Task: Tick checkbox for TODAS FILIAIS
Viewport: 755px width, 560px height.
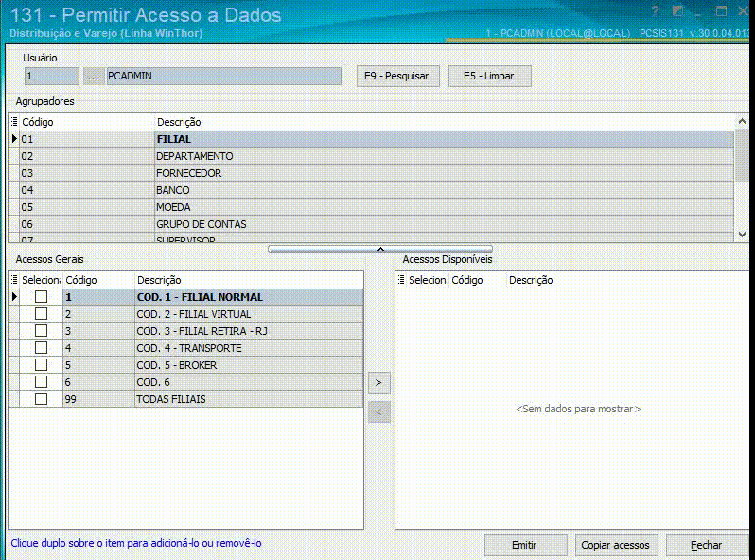Action: point(41,398)
